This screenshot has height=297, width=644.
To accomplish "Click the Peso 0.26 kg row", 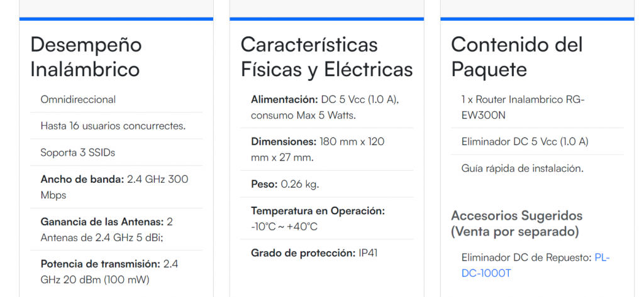I will click(285, 184).
